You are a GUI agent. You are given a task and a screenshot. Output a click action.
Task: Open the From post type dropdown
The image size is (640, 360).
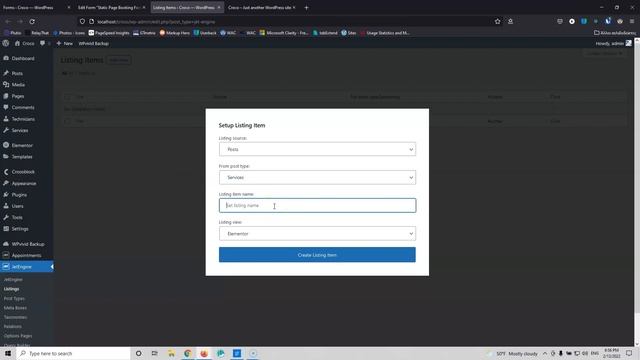[317, 178]
